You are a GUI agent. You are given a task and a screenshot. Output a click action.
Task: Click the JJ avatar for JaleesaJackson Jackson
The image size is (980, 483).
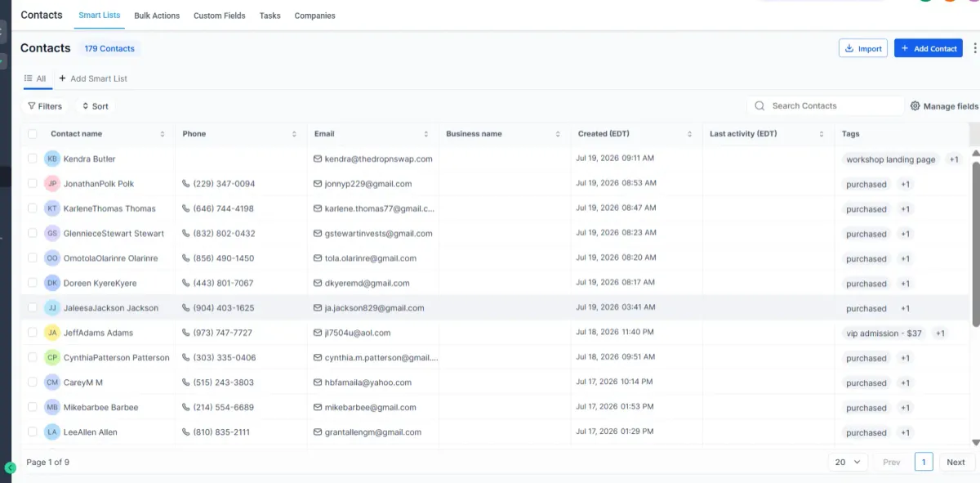click(x=52, y=307)
